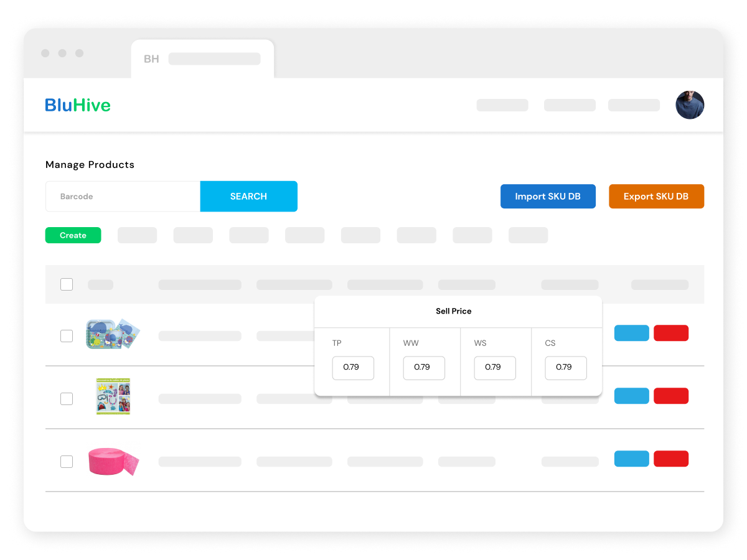Screen dimensions: 747x560
Task: Click the red button in the first row
Action: (x=670, y=333)
